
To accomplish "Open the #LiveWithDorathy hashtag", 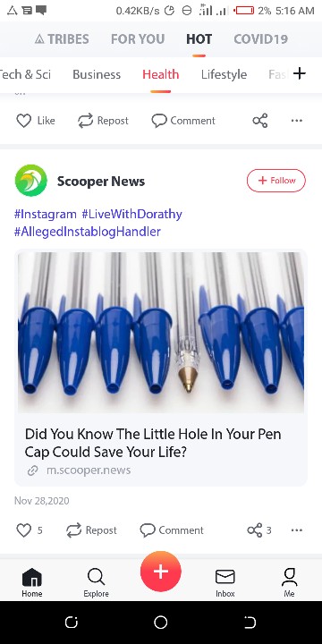I will point(131,214).
